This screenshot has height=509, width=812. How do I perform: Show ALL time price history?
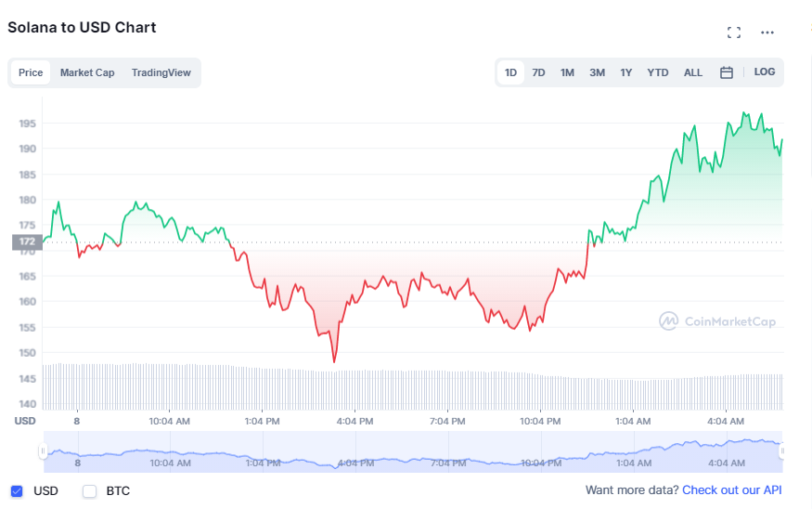pyautogui.click(x=693, y=72)
